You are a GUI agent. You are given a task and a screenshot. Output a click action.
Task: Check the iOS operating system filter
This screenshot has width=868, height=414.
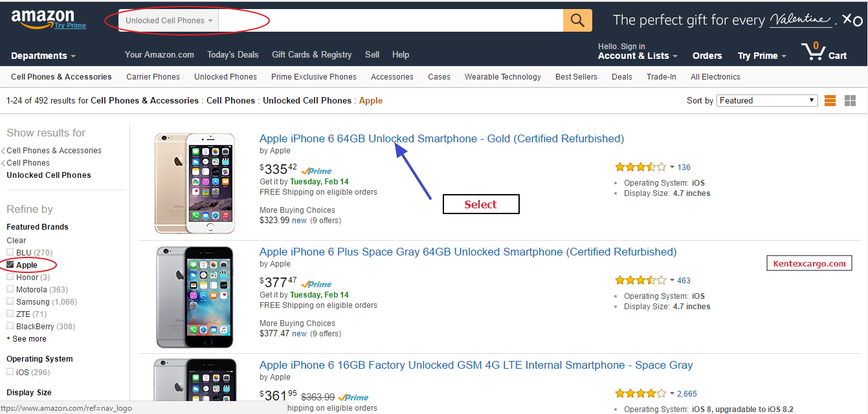10,372
